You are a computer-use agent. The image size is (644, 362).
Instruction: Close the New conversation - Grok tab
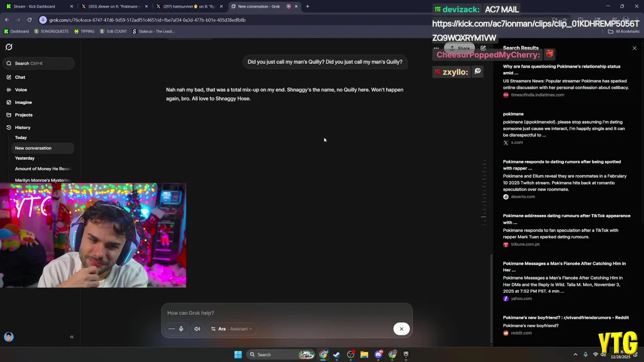[296, 7]
